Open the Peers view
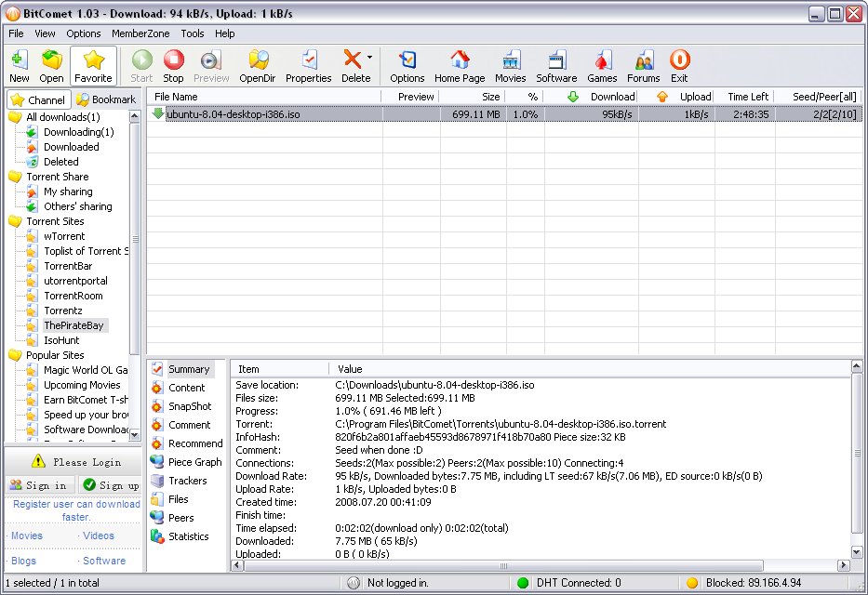This screenshot has height=595, width=868. 181,518
